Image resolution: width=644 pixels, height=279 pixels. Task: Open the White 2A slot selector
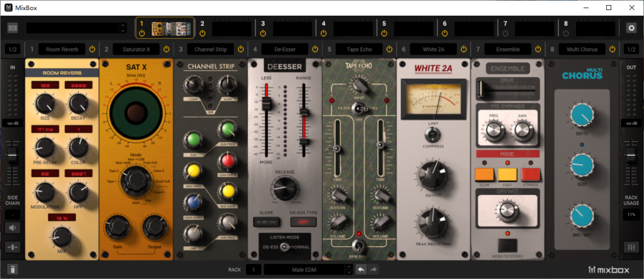pos(433,49)
